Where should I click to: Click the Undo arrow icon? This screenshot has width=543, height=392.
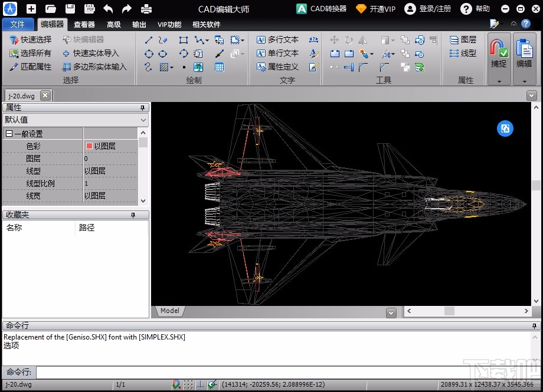point(108,9)
